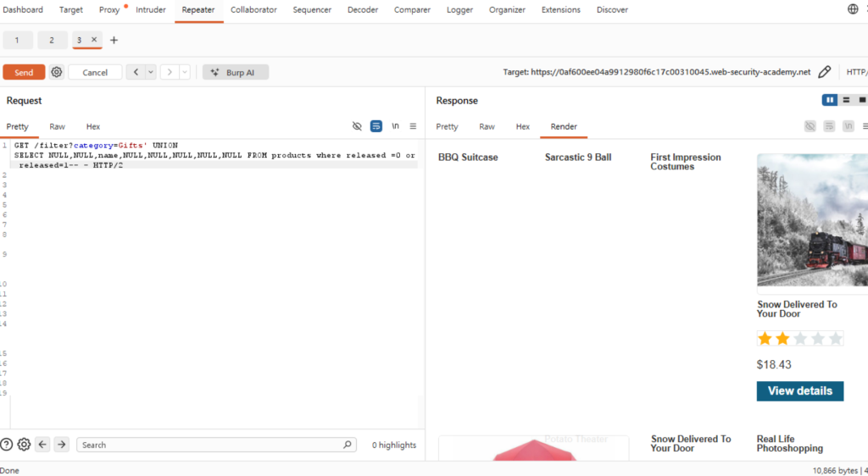Click the 0 highlights label
The height and width of the screenshot is (476, 868).
pyautogui.click(x=393, y=445)
